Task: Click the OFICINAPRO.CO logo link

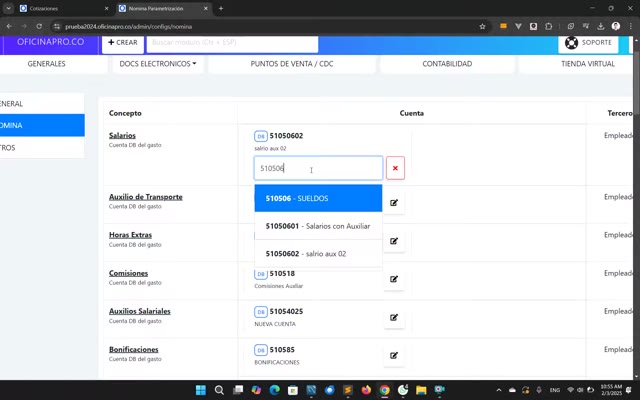Action: [x=50, y=42]
